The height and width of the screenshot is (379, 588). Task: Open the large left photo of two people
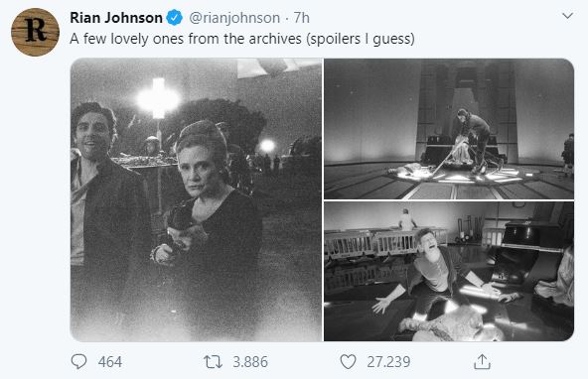click(196, 199)
